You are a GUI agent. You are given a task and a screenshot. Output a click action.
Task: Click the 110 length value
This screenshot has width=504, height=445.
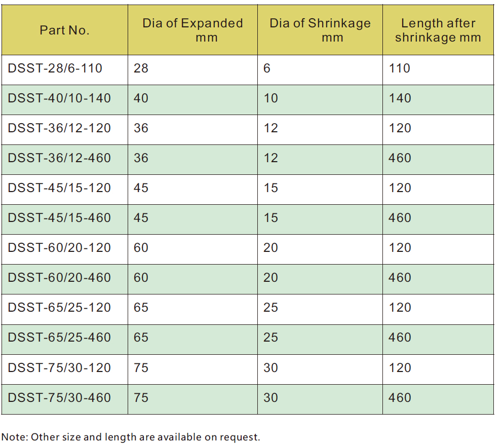coord(400,68)
